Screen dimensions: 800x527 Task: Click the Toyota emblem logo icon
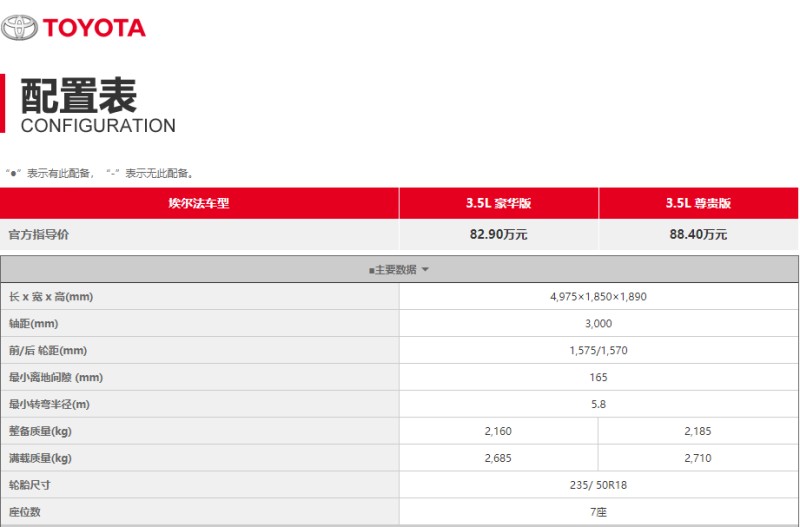(19, 28)
